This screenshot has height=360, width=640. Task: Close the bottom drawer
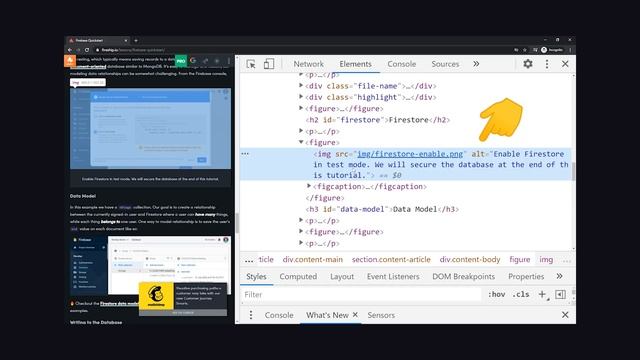click(565, 315)
